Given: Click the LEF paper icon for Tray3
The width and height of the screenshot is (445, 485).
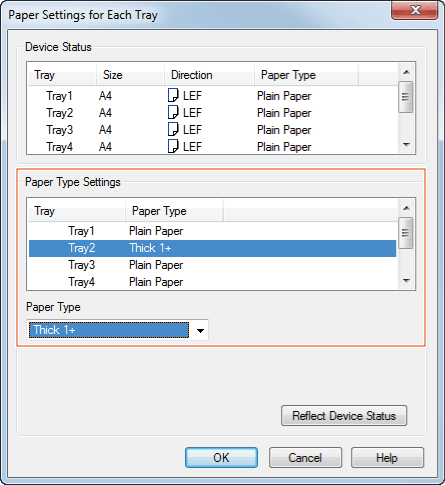Looking at the screenshot, I should tap(173, 129).
